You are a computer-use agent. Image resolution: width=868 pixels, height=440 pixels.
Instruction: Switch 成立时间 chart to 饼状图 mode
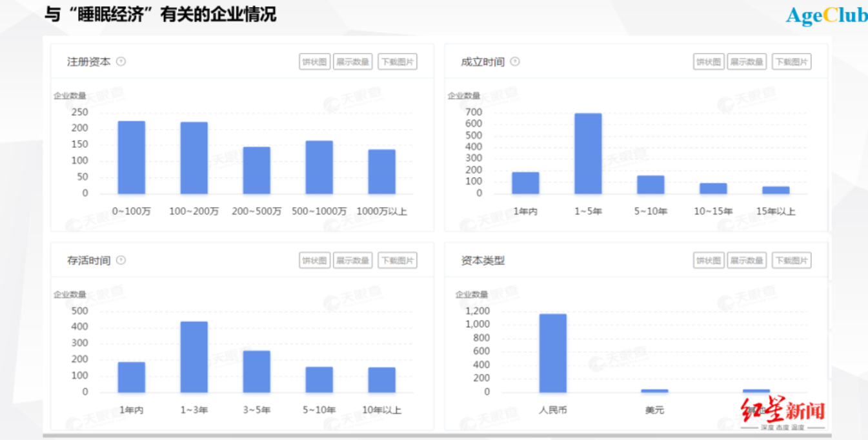pos(708,61)
